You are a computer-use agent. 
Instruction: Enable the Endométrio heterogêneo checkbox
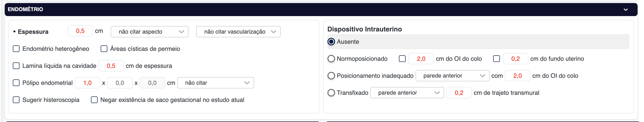(x=16, y=49)
